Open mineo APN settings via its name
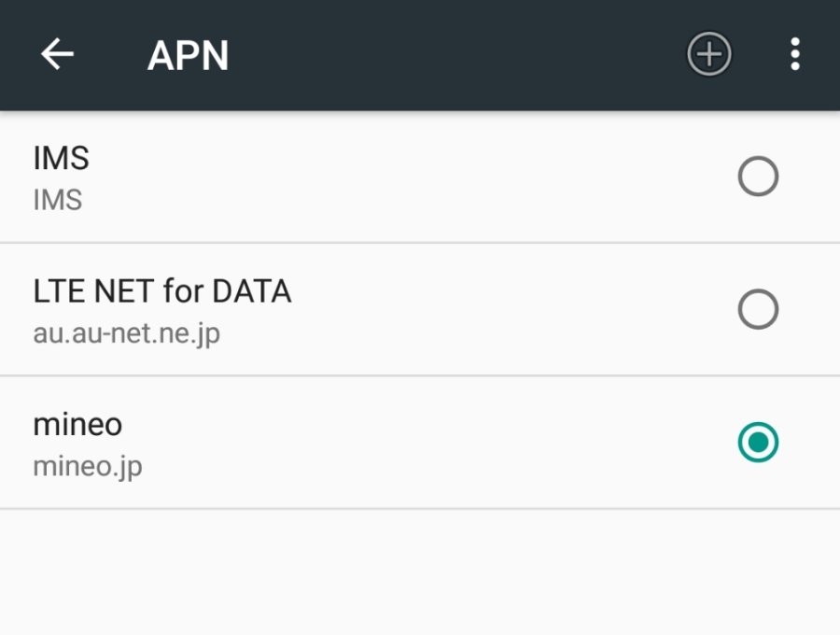The height and width of the screenshot is (635, 840). coord(77,425)
